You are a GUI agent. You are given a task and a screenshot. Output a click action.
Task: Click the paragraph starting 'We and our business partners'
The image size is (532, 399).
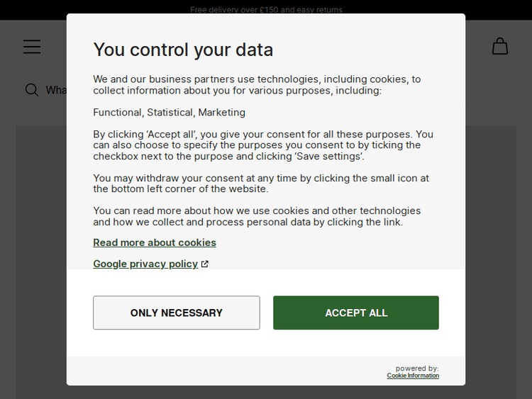tap(257, 85)
